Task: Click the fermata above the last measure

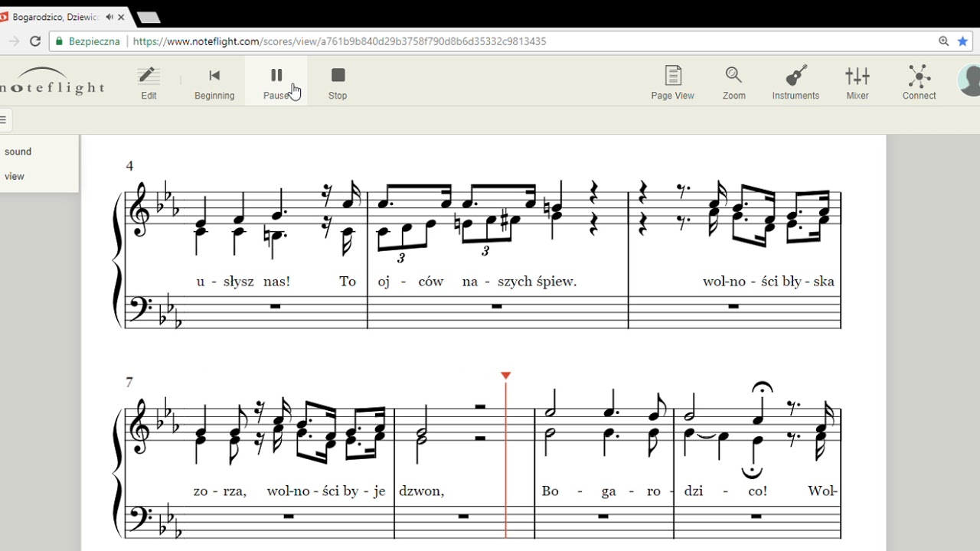Action: point(761,388)
